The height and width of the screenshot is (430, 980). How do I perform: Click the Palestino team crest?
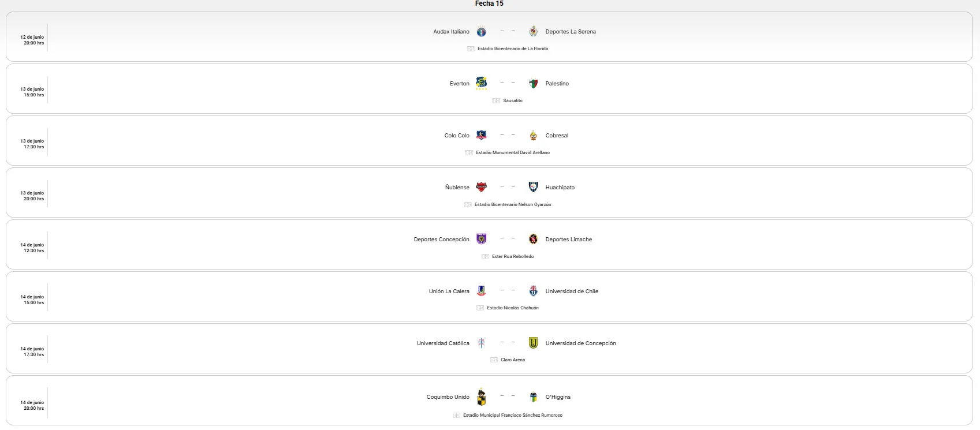[x=534, y=84]
